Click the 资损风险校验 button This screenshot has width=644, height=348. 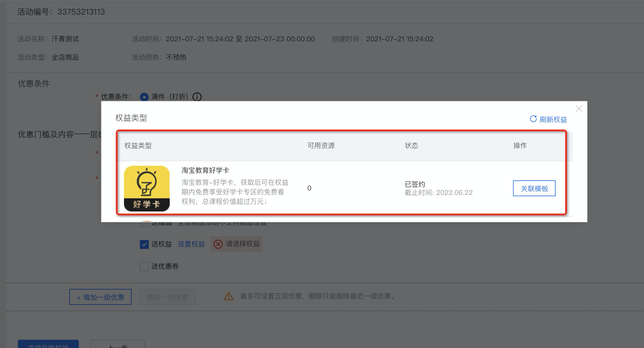48,345
